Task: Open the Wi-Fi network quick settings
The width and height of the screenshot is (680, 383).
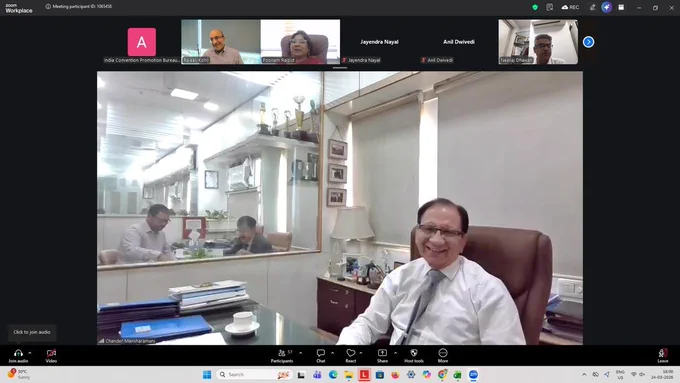Action: tap(634, 374)
